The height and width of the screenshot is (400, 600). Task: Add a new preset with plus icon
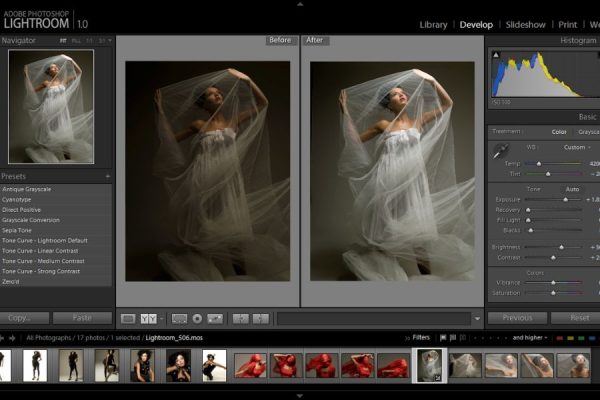pos(107,176)
